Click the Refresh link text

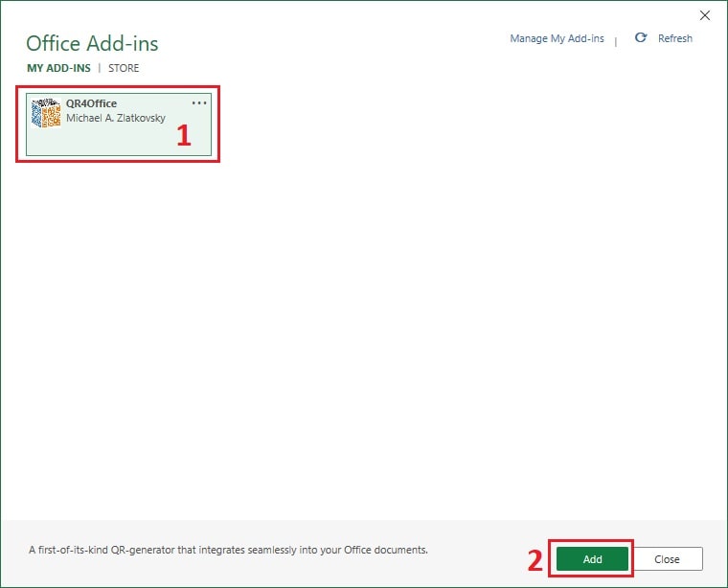coord(674,38)
